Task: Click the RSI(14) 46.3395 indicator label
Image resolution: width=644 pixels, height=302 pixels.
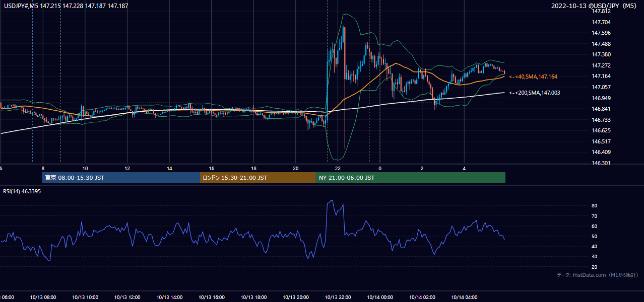Action: (x=22, y=191)
